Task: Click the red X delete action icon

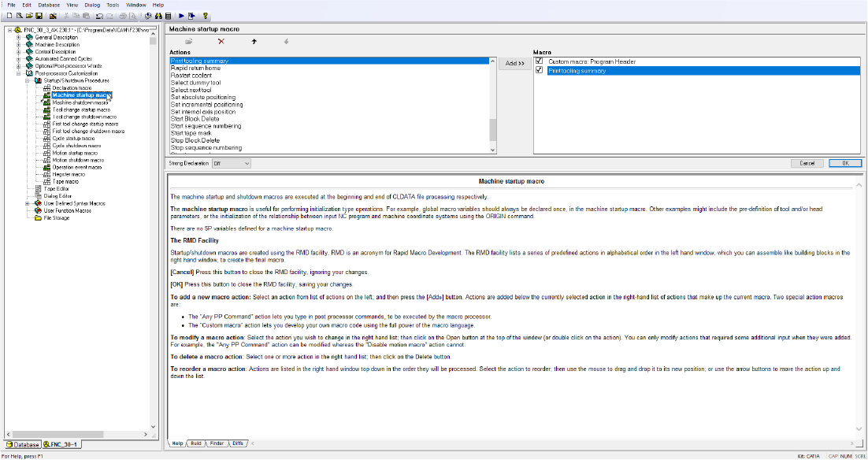Action: tap(221, 41)
